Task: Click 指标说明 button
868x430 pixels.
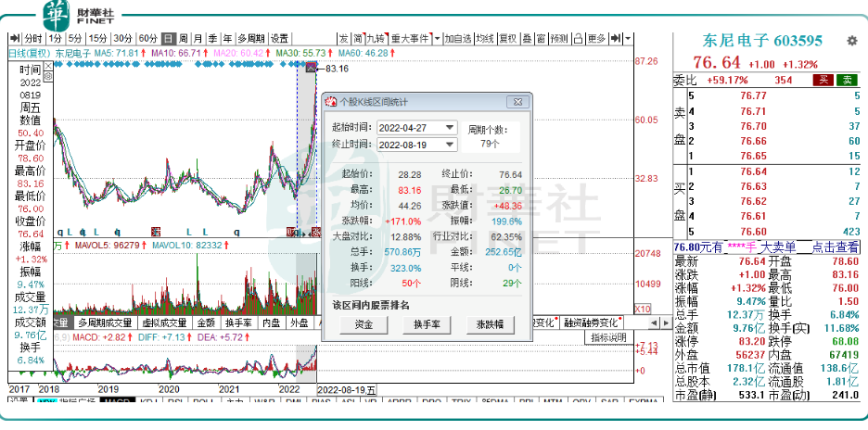Action: tap(609, 337)
